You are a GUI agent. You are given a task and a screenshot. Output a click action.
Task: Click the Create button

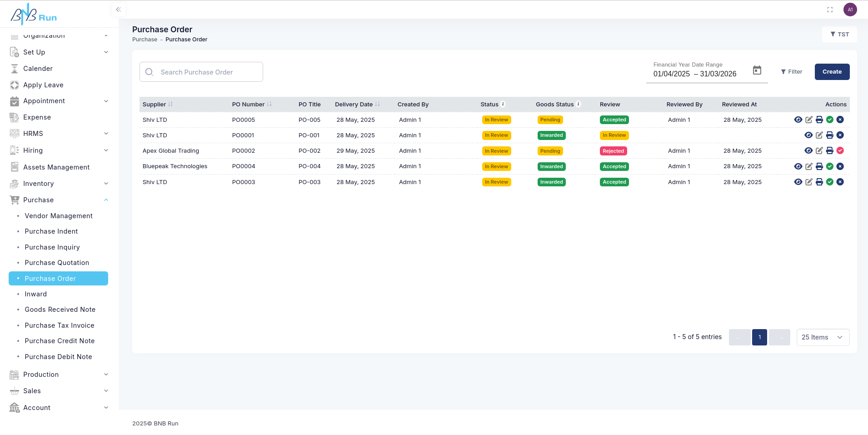click(832, 72)
